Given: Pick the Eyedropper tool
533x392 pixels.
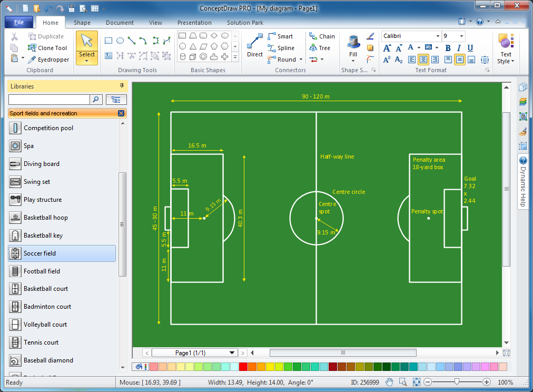Looking at the screenshot, I should [48, 60].
